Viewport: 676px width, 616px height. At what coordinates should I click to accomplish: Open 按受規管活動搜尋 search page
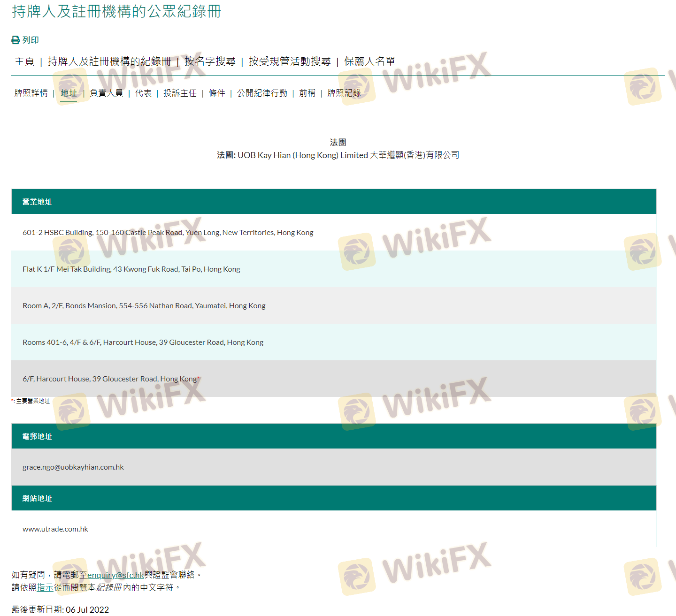(290, 61)
